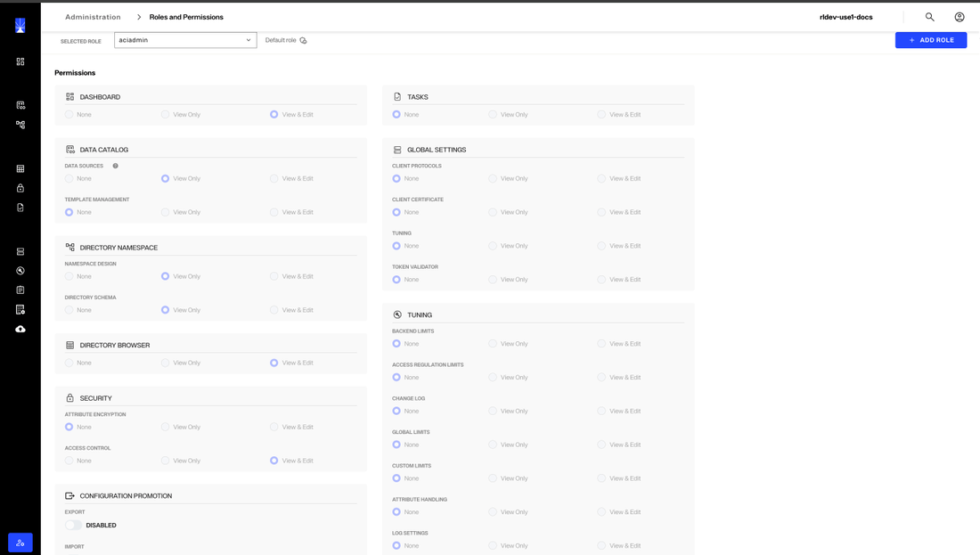The width and height of the screenshot is (980, 555).
Task: Select View Only for Attribute Encryption
Action: click(x=165, y=427)
